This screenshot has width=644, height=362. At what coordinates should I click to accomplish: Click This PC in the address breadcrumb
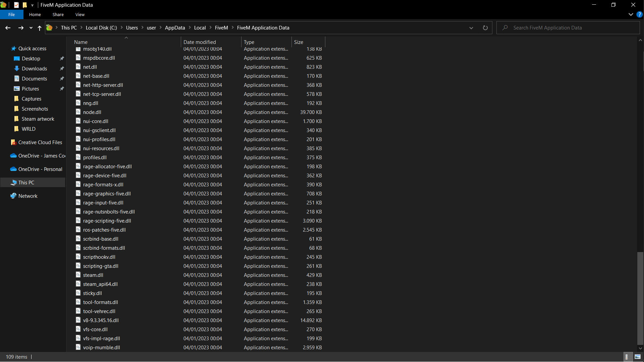click(69, 28)
